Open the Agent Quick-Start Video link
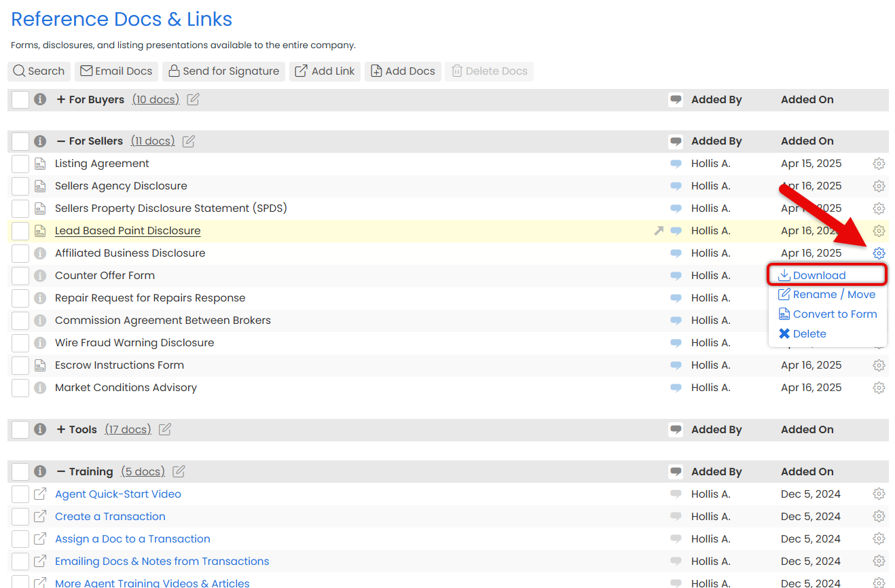Image resolution: width=895 pixels, height=588 pixels. [118, 494]
